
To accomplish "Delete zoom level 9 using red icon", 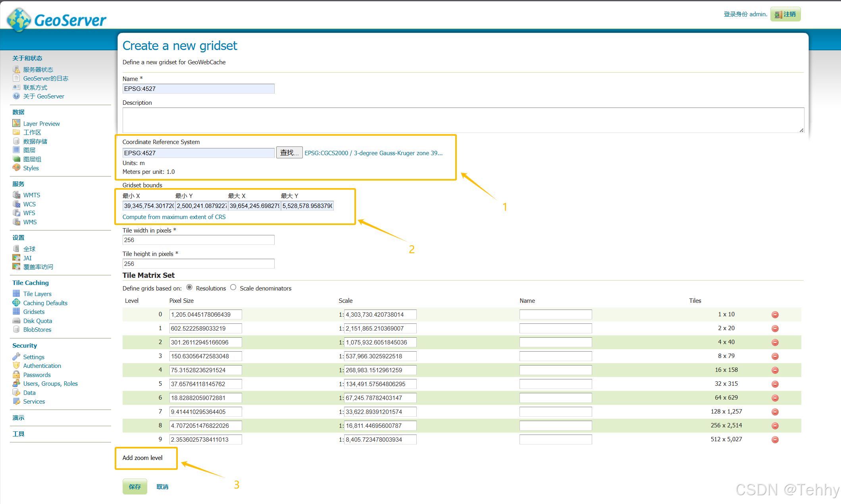I will click(775, 440).
